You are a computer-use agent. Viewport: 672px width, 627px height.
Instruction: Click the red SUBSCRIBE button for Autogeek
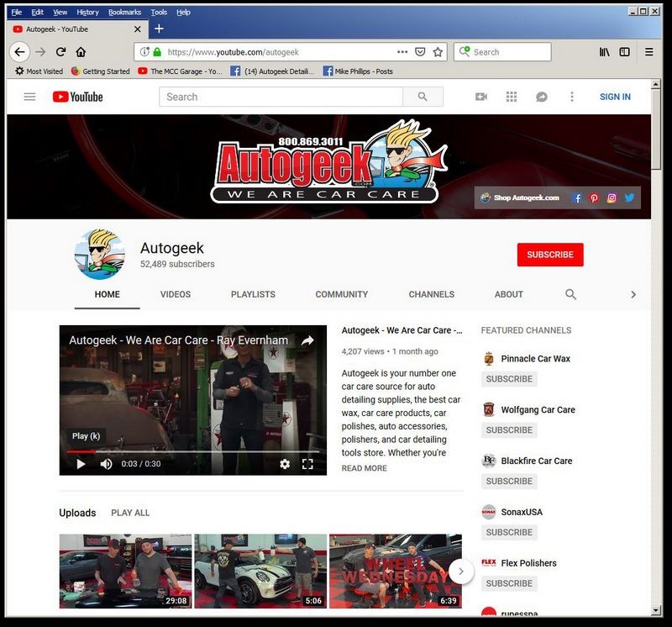(x=550, y=255)
